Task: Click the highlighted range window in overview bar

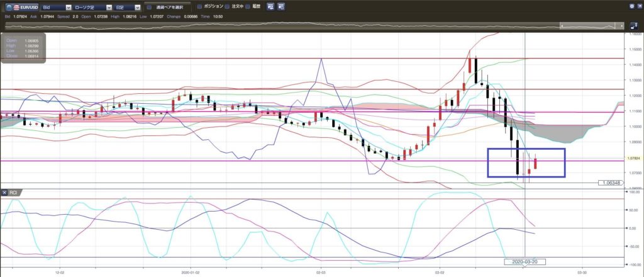Action: (592, 26)
